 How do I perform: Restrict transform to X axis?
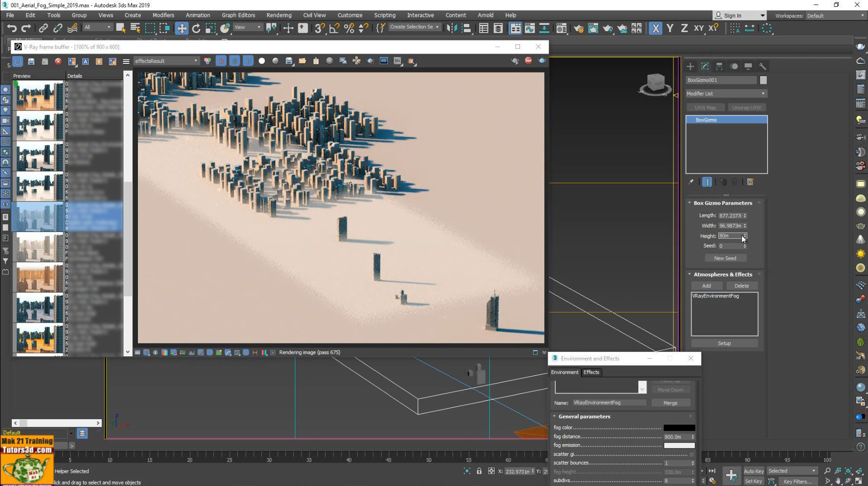point(656,28)
